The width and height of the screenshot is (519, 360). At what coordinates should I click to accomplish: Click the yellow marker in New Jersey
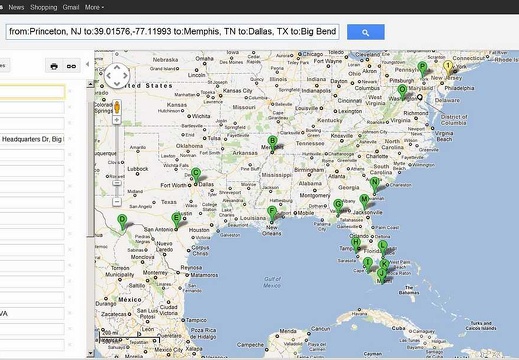coord(448,69)
